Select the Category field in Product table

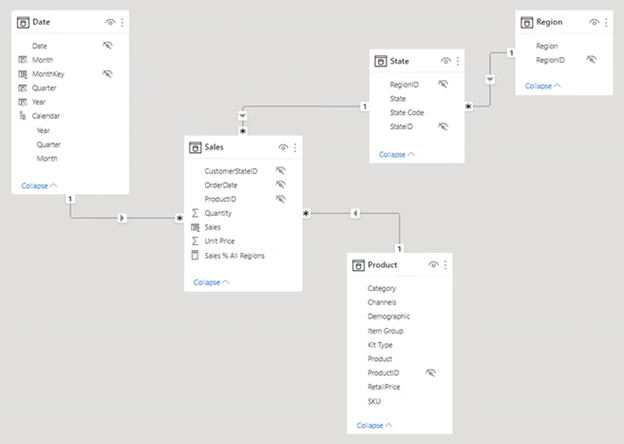click(382, 289)
